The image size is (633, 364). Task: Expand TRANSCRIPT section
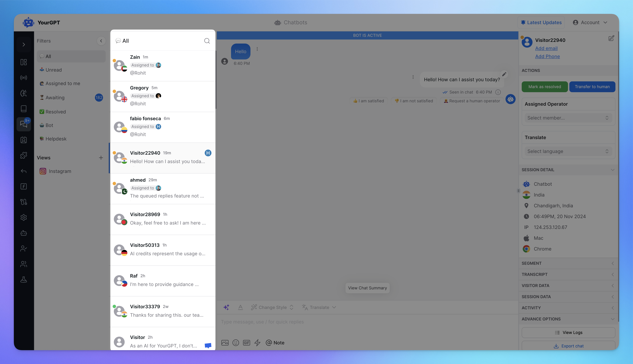[568, 275]
